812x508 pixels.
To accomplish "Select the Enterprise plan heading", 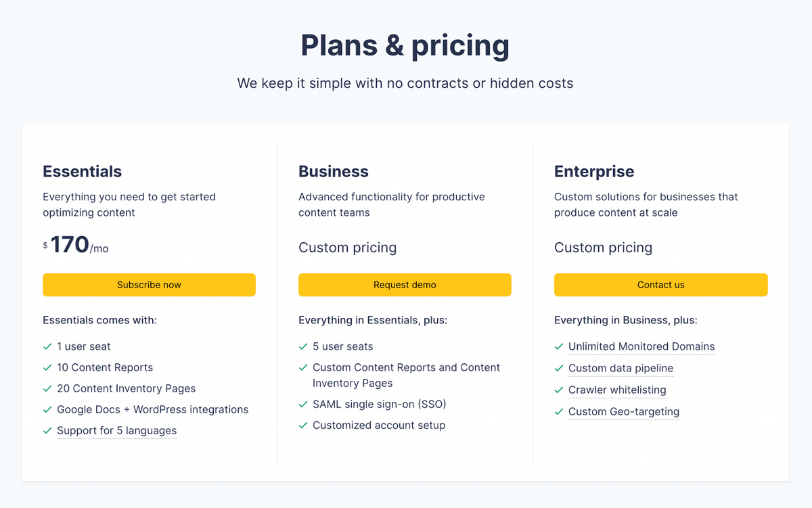I will click(x=594, y=171).
